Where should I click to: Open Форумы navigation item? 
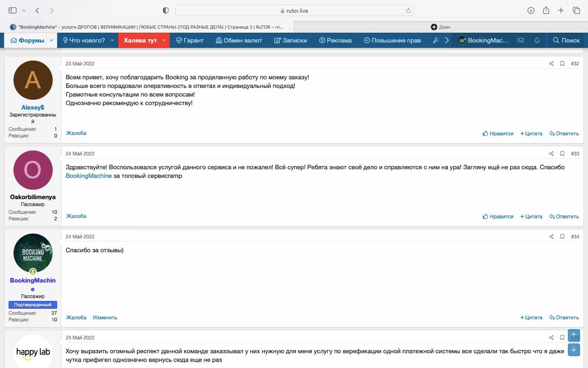[x=27, y=40]
